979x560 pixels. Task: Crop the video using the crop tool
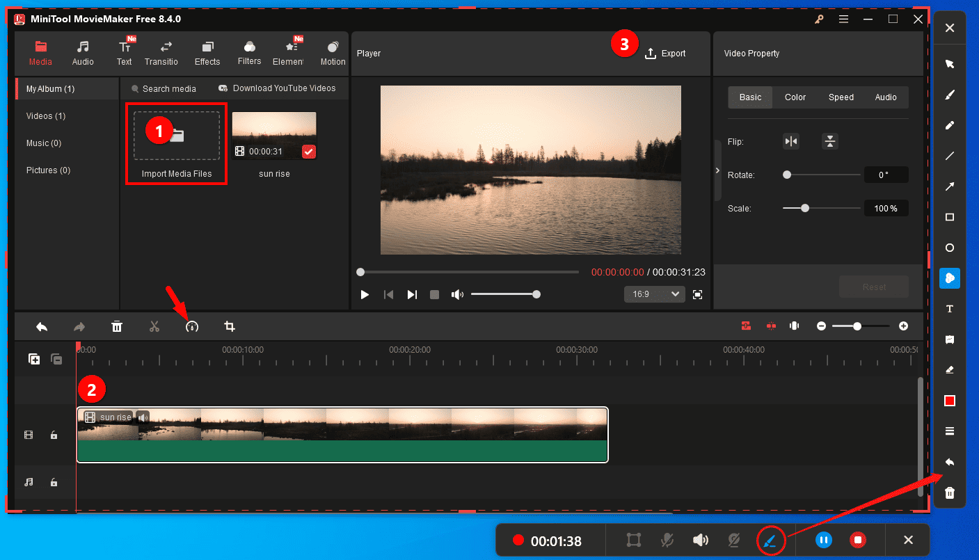point(229,326)
